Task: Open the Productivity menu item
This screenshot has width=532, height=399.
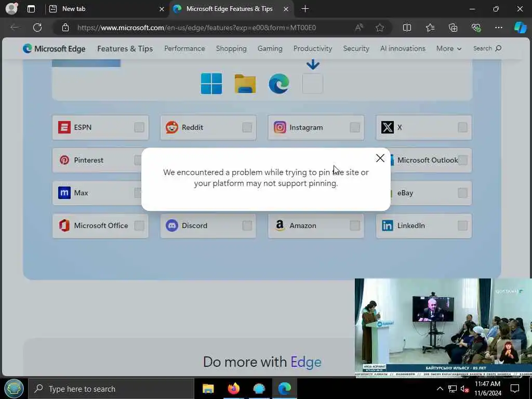Action: pos(312,48)
